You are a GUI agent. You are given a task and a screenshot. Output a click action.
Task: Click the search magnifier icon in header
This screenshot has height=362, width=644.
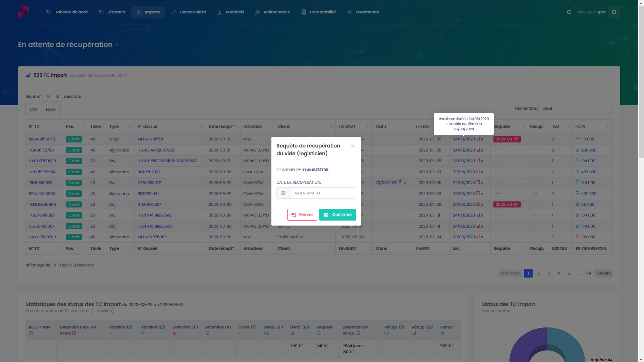point(569,12)
